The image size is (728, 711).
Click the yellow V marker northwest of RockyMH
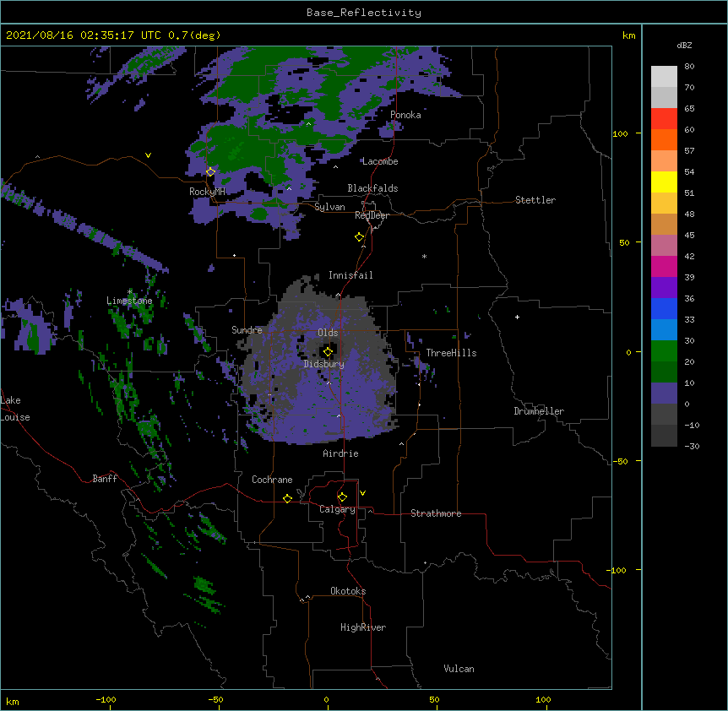click(148, 155)
